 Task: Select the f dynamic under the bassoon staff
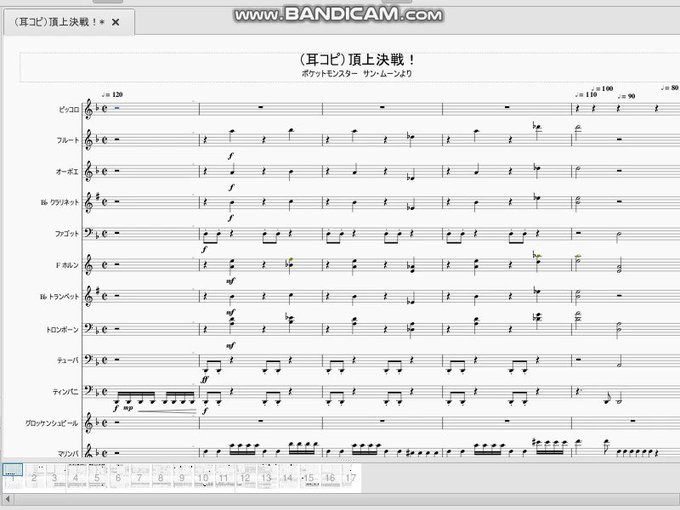tap(204, 250)
